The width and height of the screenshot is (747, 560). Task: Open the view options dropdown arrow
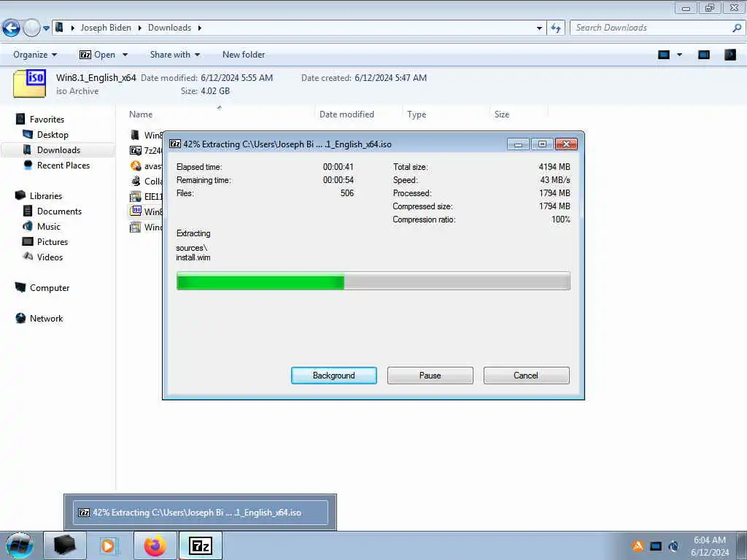tap(679, 55)
